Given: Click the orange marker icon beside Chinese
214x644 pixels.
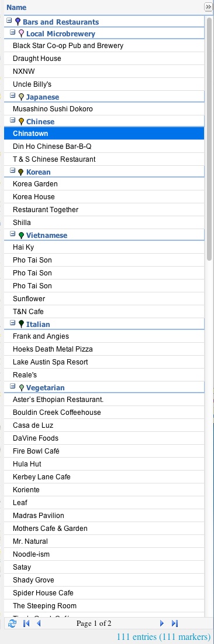Looking at the screenshot, I should point(21,121).
